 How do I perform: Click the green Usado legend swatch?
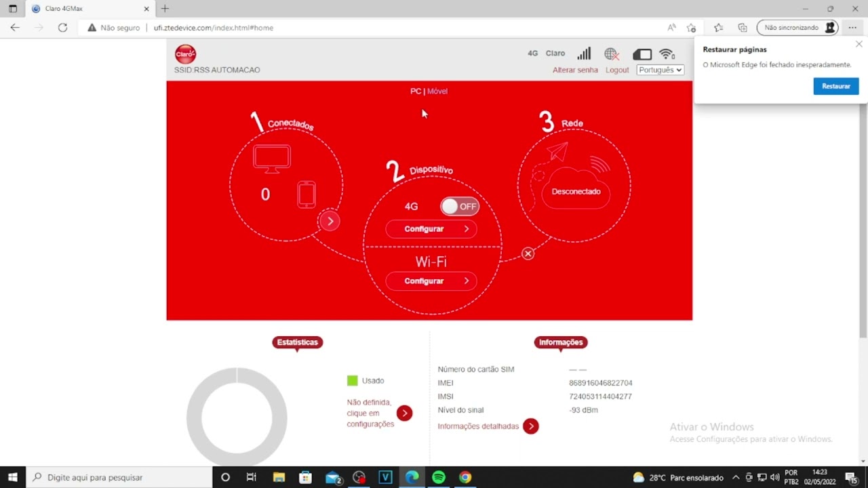tap(352, 380)
